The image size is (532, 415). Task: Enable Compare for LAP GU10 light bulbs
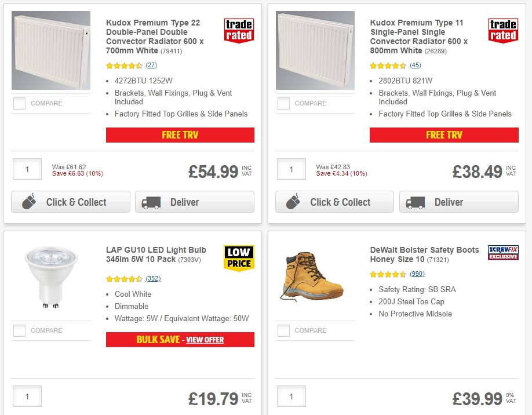point(19,330)
